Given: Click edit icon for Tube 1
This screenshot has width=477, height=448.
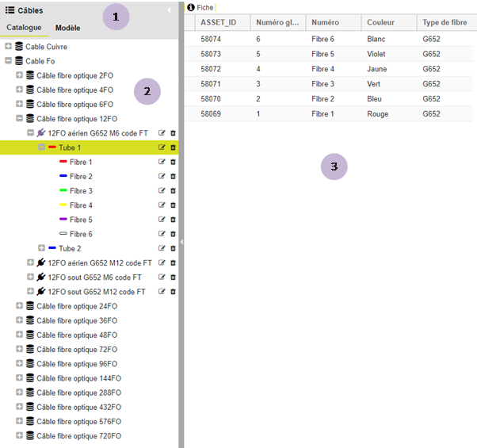Looking at the screenshot, I should coord(162,147).
